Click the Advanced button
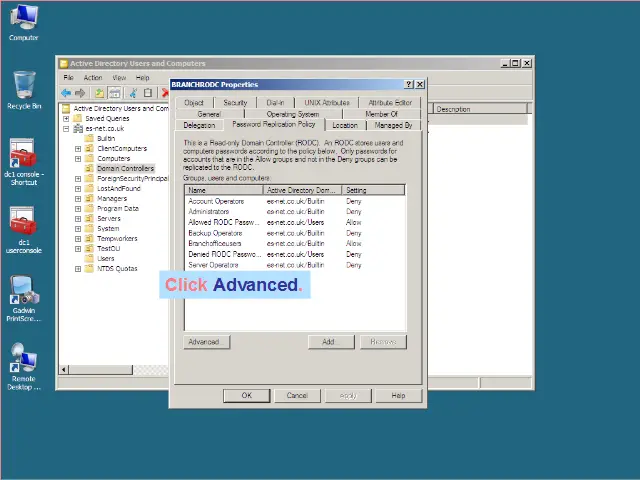Screen dimensions: 640x480 tap(203, 342)
